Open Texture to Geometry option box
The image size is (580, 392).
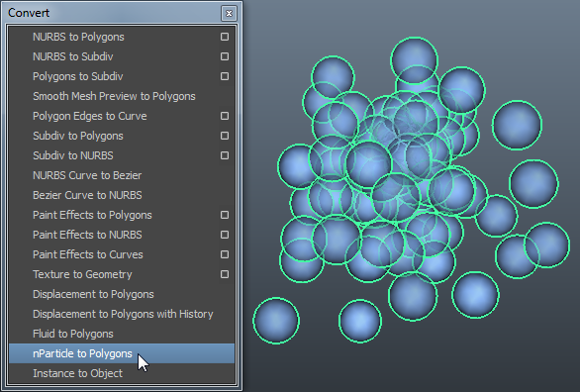click(224, 274)
